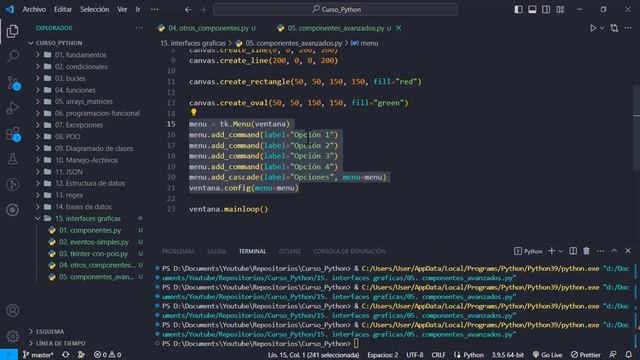Switch to SALIDA panel tab
640x360 pixels.
click(216, 251)
